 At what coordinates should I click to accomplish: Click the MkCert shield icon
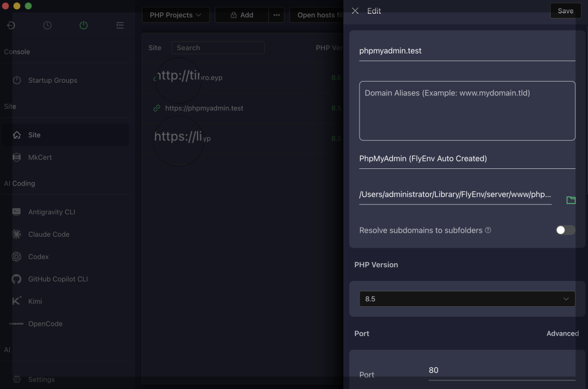[x=17, y=157]
